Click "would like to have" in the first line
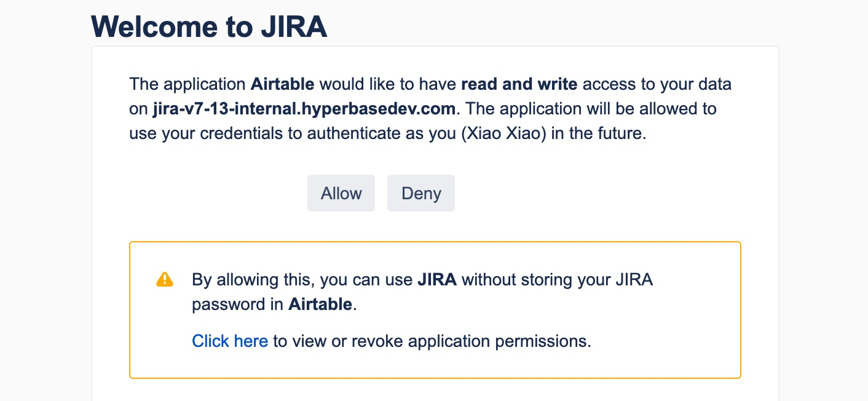Screen dimensions: 868x401 click(x=388, y=84)
